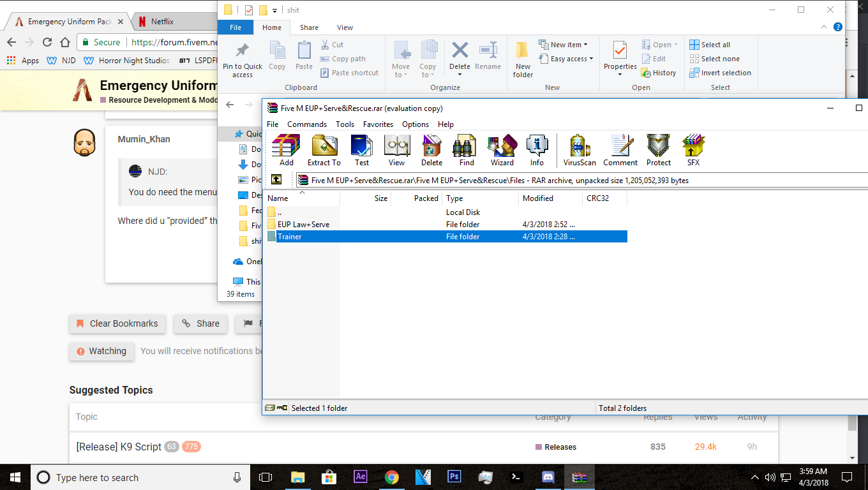
Task: Expand the New item dropdown
Action: point(565,44)
